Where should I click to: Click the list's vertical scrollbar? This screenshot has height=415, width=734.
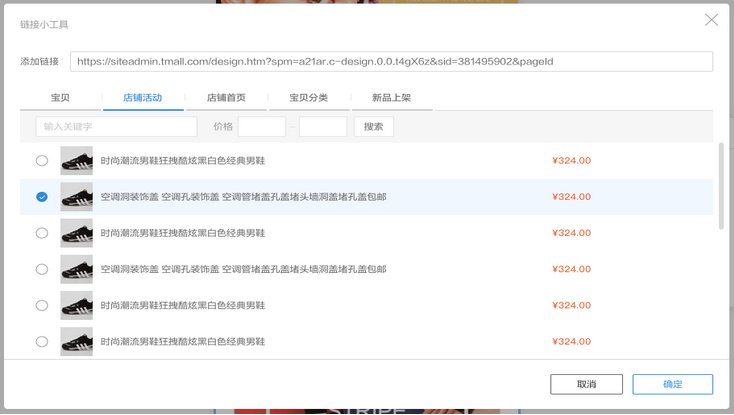[721, 186]
